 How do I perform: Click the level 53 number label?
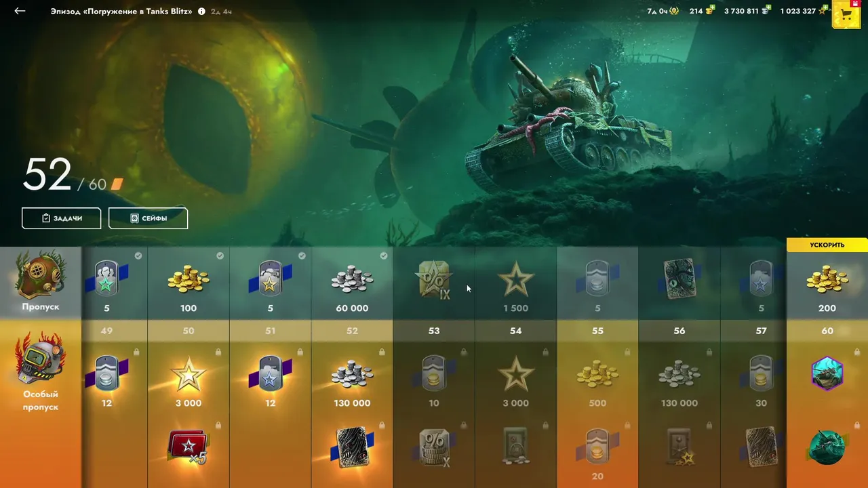[434, 331]
